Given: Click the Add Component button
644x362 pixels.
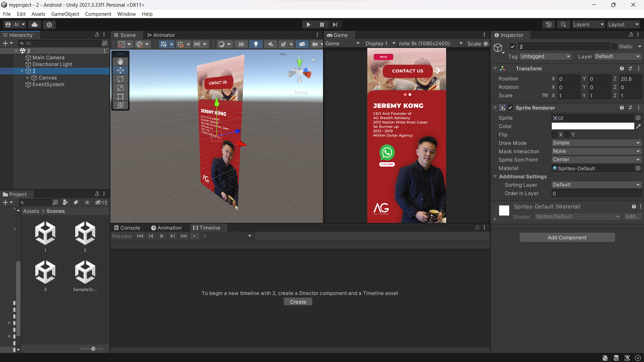Looking at the screenshot, I should (567, 237).
